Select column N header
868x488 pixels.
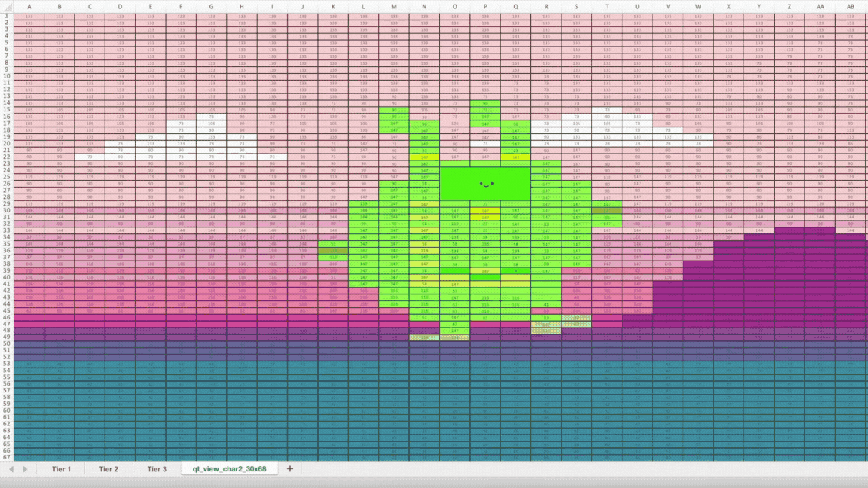[425, 7]
